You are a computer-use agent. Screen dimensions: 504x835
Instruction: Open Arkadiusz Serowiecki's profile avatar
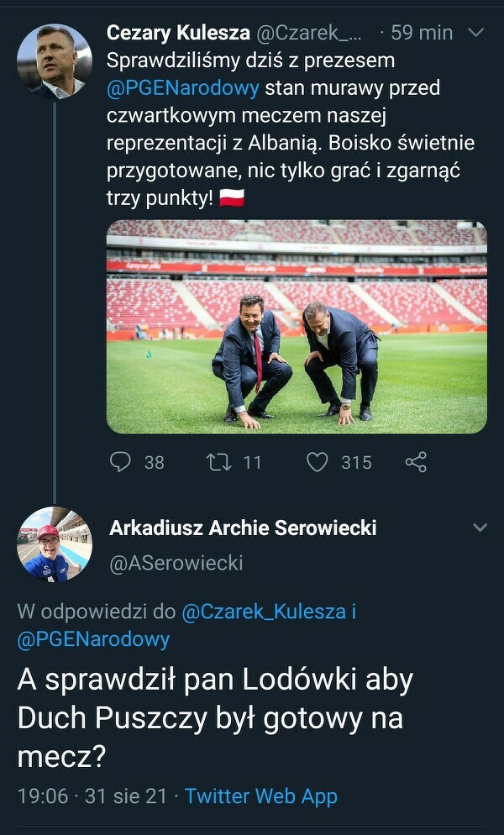tap(54, 544)
